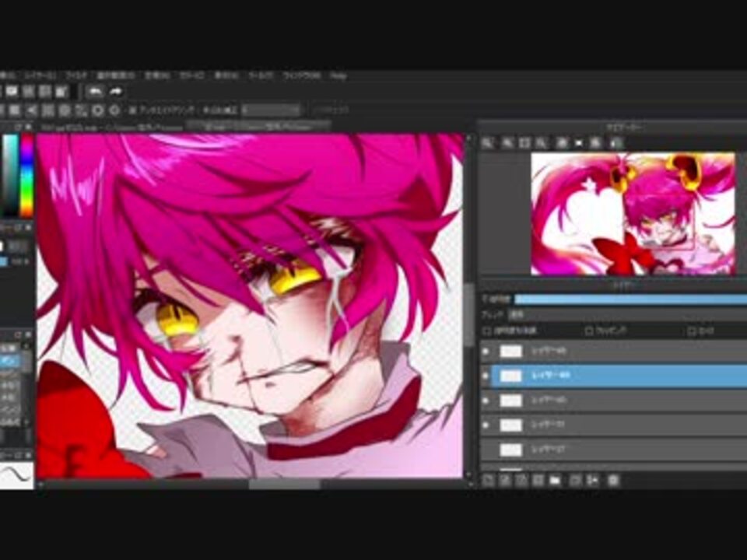Enable the ロック checkbox
This screenshot has height=560, width=747.
[x=692, y=331]
